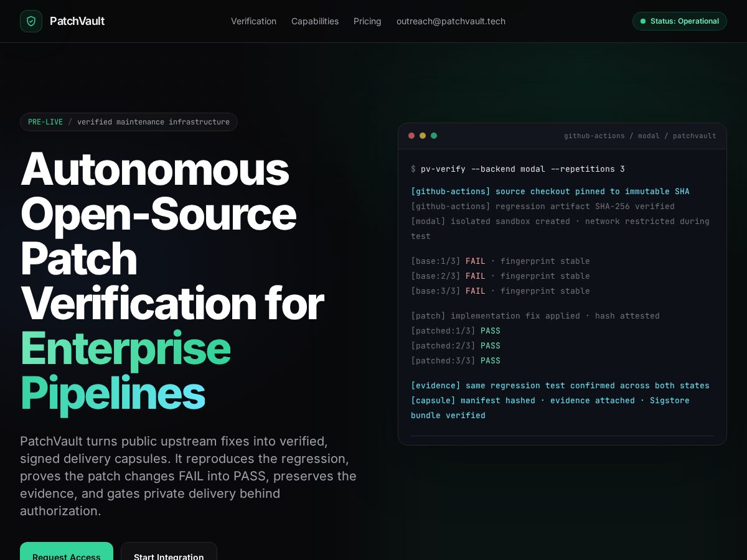Click the green status indicator dot
Screen dimensions: 747x560
pos(643,21)
